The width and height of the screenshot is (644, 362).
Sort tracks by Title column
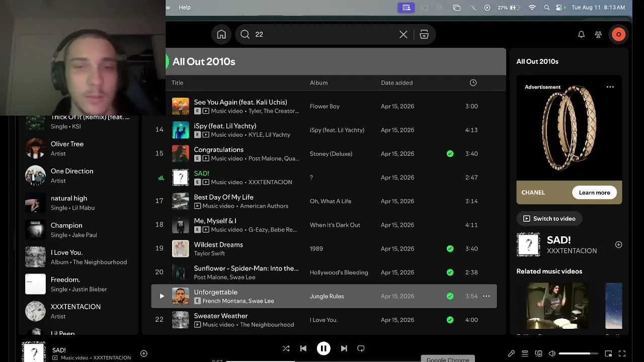[x=177, y=83]
